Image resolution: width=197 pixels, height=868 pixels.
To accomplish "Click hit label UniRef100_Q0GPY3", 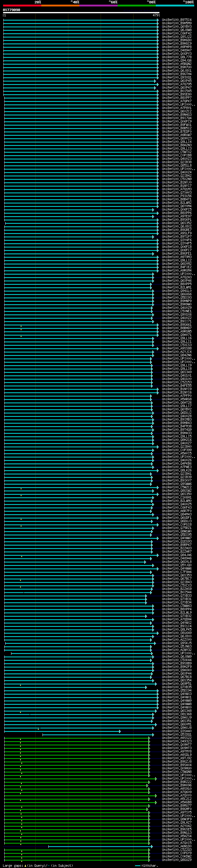I will pos(176,54).
